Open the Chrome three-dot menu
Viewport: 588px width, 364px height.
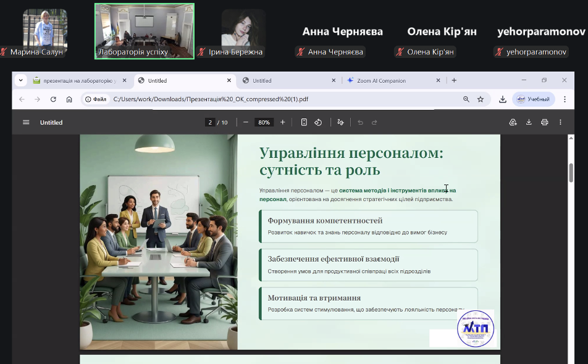click(565, 99)
